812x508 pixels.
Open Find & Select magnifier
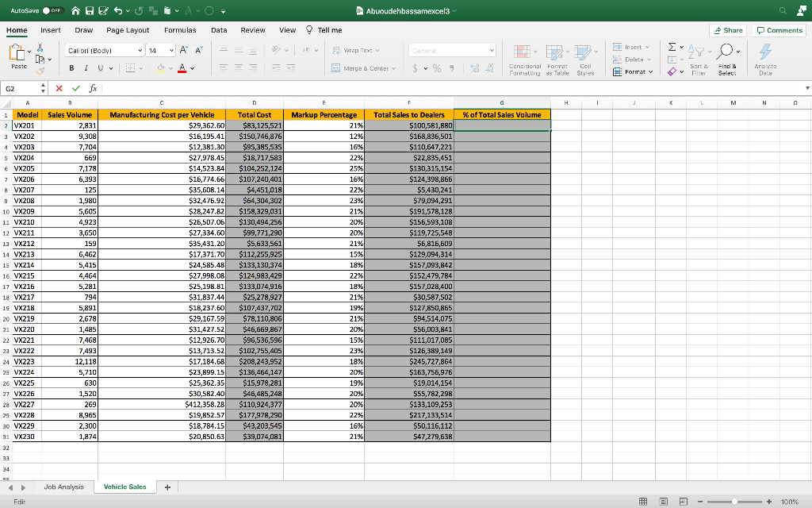pos(725,52)
